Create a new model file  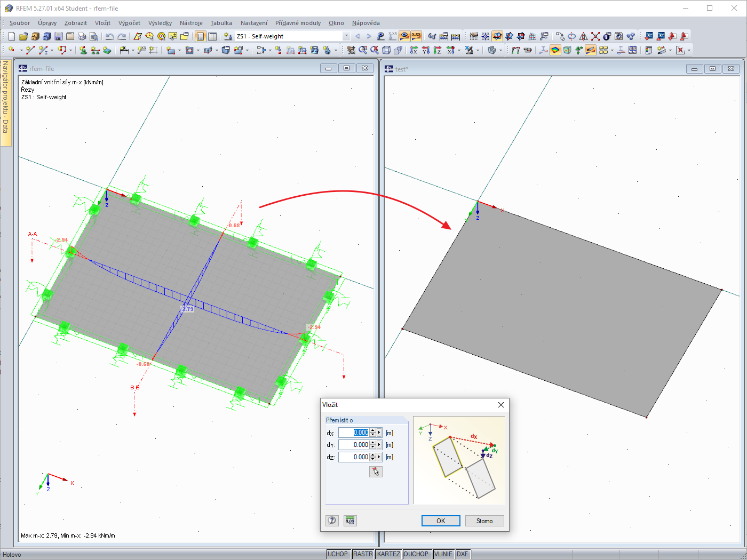(x=12, y=36)
